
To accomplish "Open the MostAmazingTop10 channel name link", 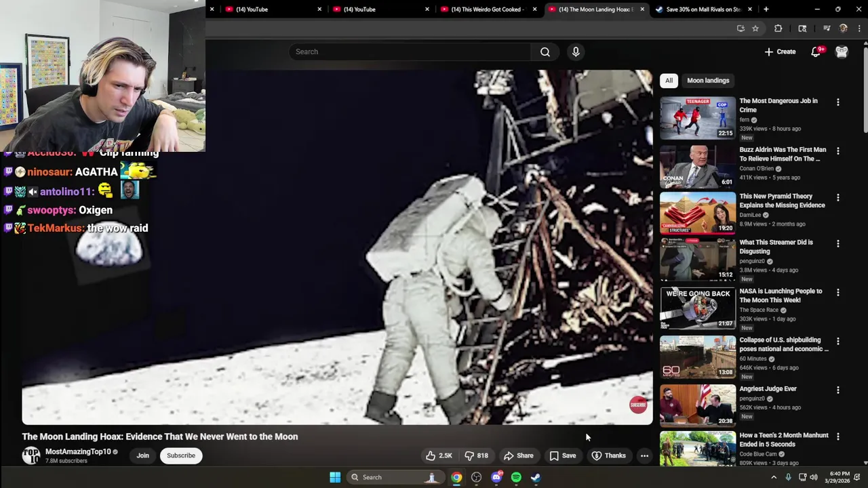I will (x=78, y=451).
